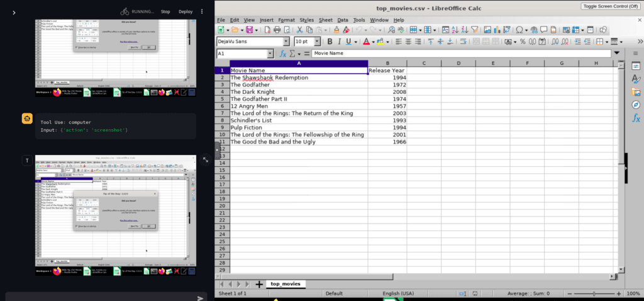Click the Insert Hyperlink icon
Image resolution: width=644 pixels, height=301 pixels.
click(534, 30)
